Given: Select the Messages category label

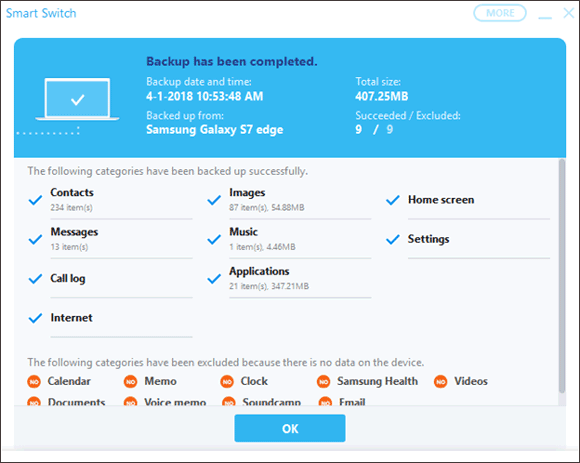Looking at the screenshot, I should point(74,232).
